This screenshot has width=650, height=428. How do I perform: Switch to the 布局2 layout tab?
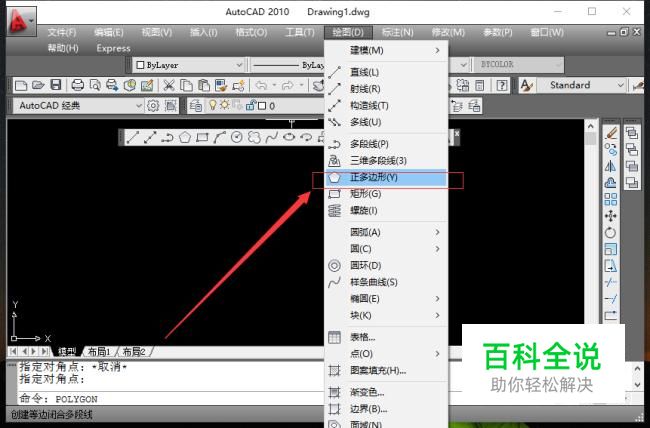(134, 352)
